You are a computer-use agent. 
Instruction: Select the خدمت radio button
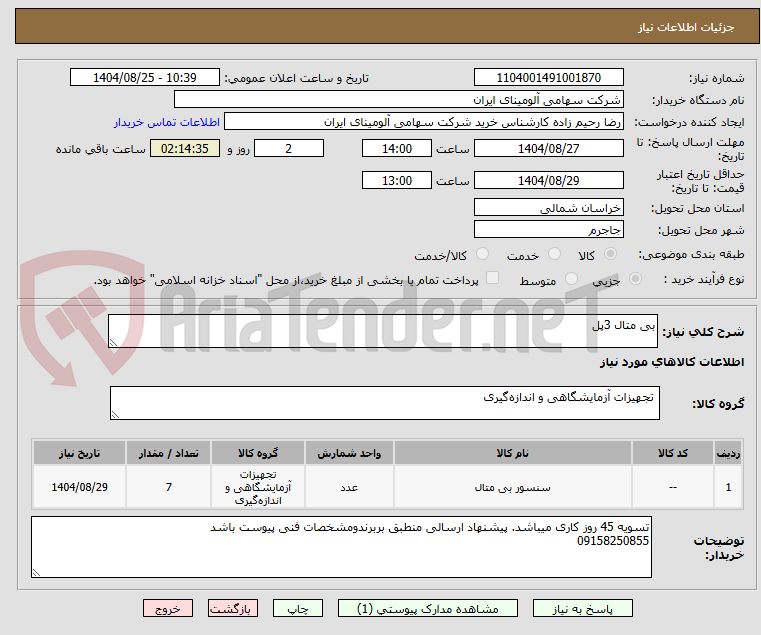(554, 254)
